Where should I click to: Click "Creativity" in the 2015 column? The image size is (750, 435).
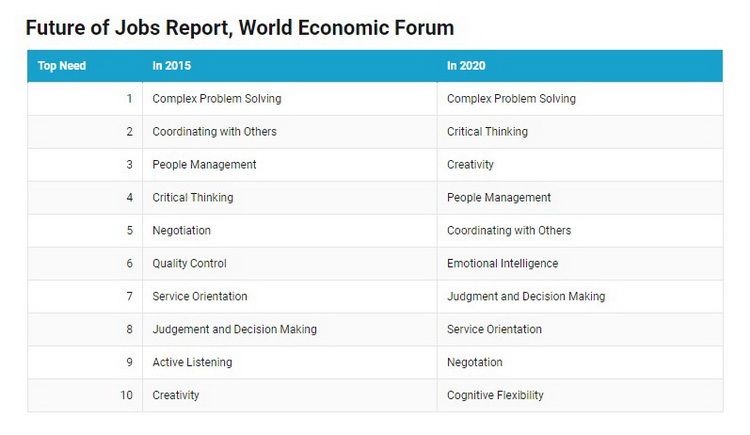tap(176, 395)
